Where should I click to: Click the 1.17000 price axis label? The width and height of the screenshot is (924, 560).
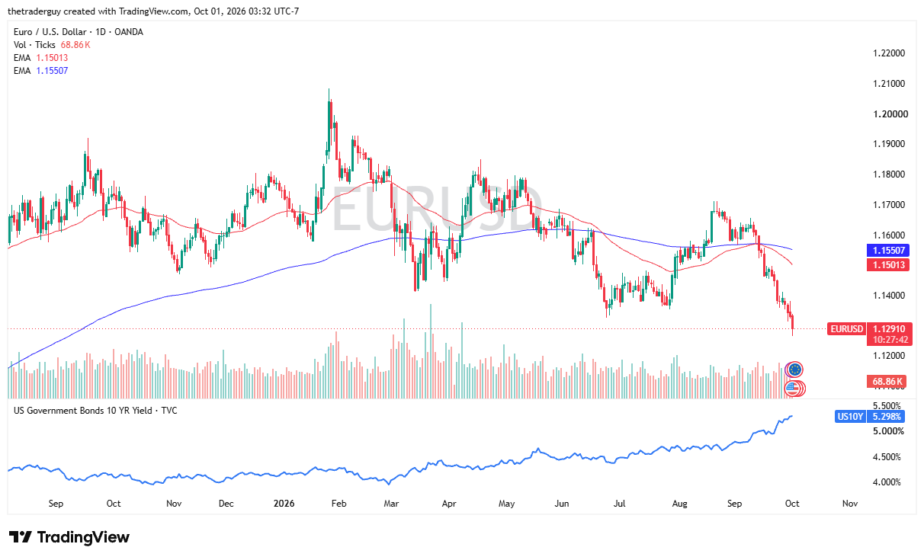pyautogui.click(x=889, y=205)
